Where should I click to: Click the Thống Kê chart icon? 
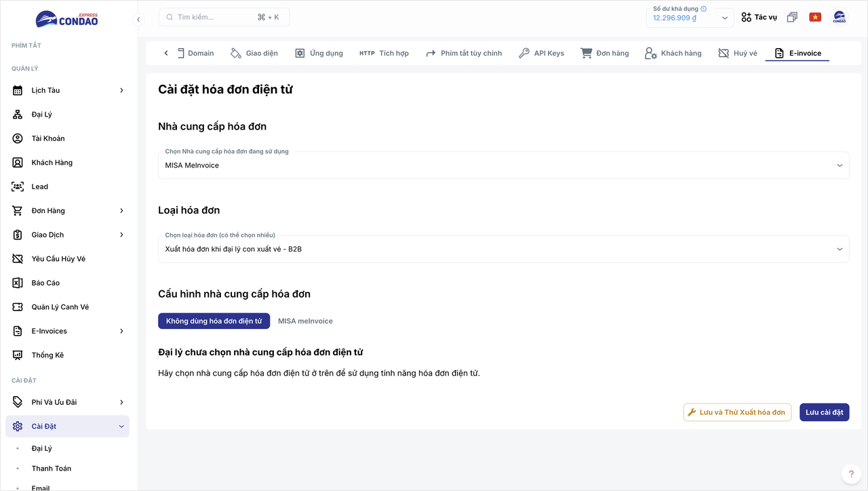(x=18, y=355)
